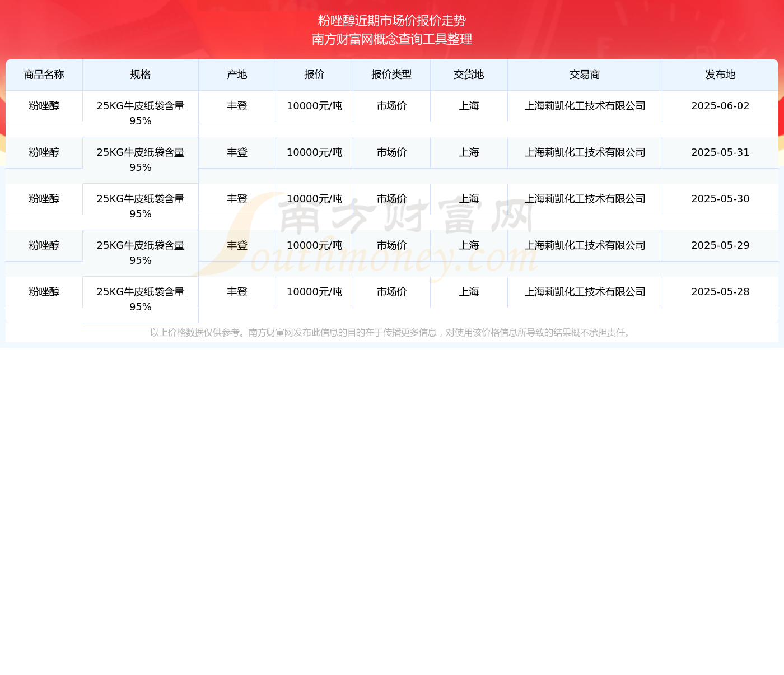Click the 规格 column header
This screenshot has height=675, width=784.
[x=141, y=75]
